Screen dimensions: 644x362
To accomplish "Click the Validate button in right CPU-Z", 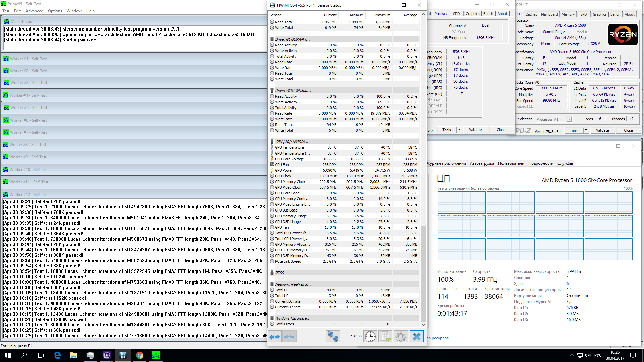I will point(602,130).
